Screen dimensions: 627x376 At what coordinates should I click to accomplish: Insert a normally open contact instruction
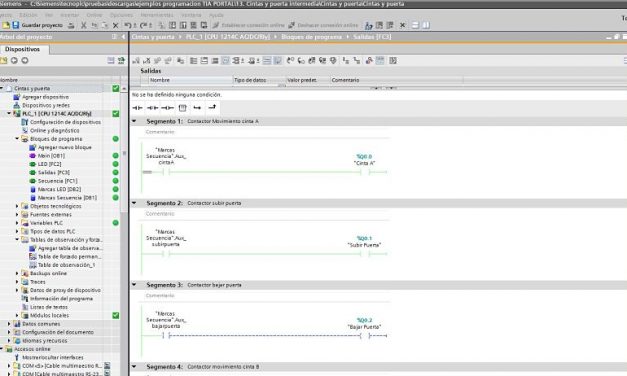(137, 108)
